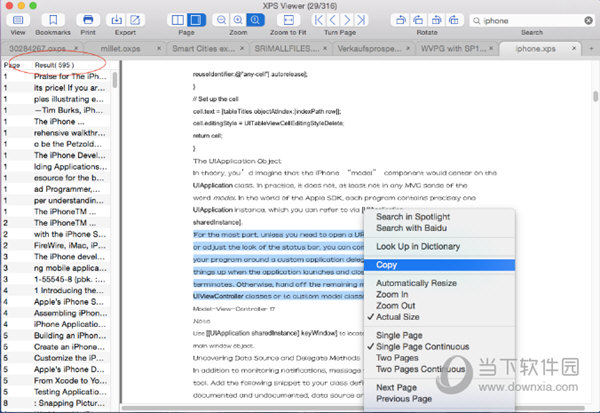Choose Automatically Resize option

click(x=439, y=283)
